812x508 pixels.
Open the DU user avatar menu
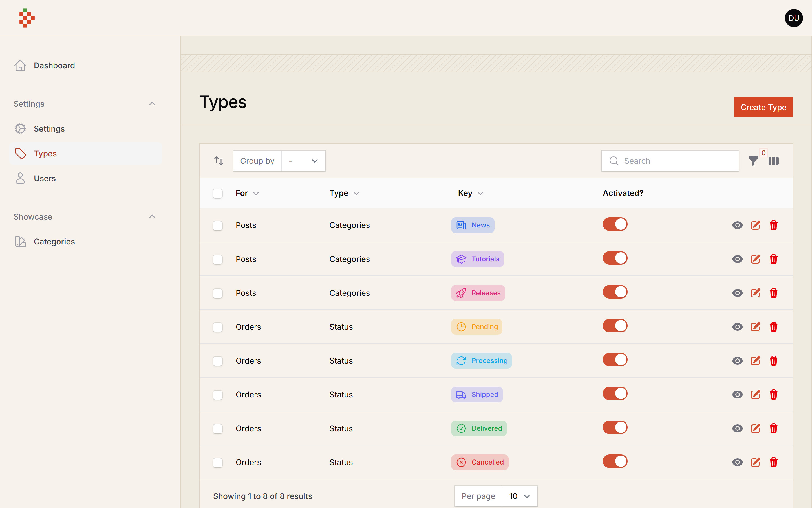pos(794,18)
